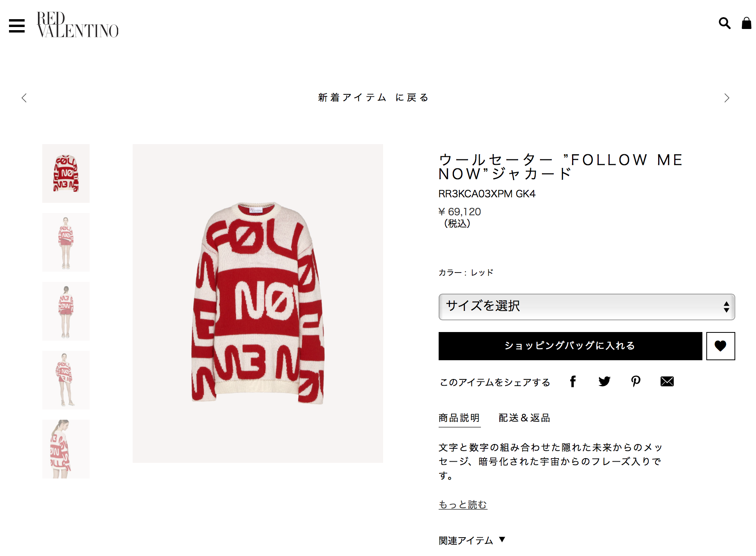
Task: Switch to the 配送＆返品 tab
Action: point(524,418)
